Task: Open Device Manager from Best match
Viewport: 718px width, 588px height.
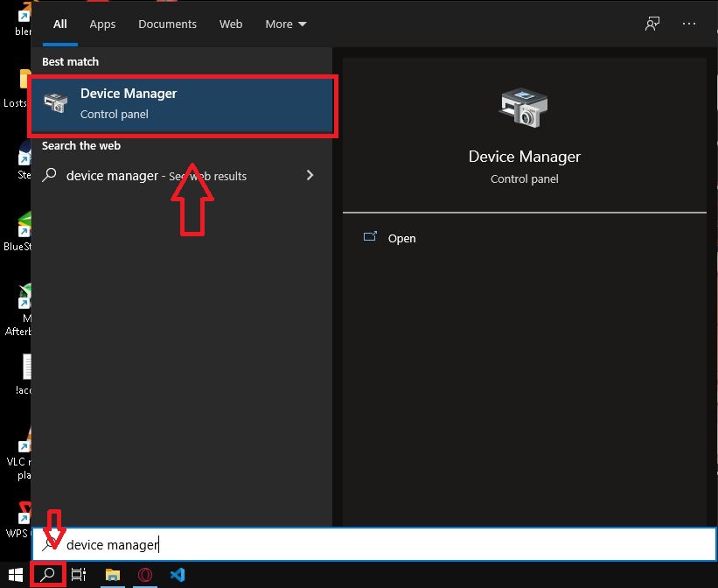Action: click(181, 103)
